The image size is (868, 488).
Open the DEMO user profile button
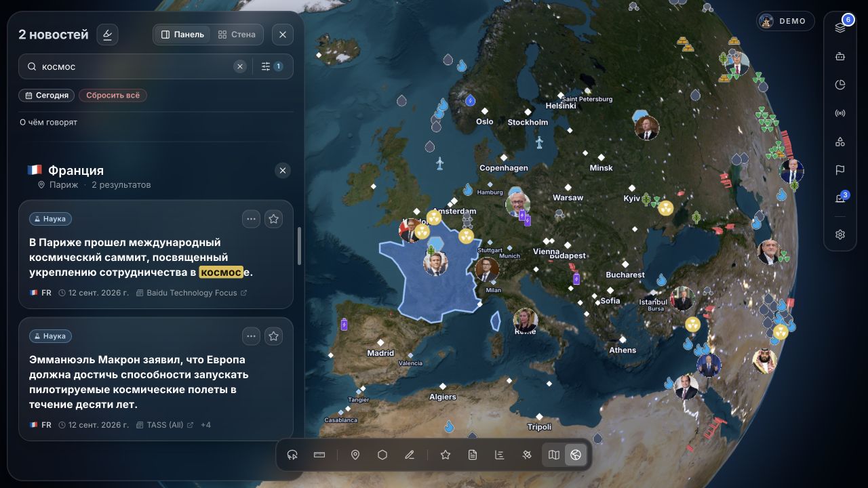pos(785,21)
